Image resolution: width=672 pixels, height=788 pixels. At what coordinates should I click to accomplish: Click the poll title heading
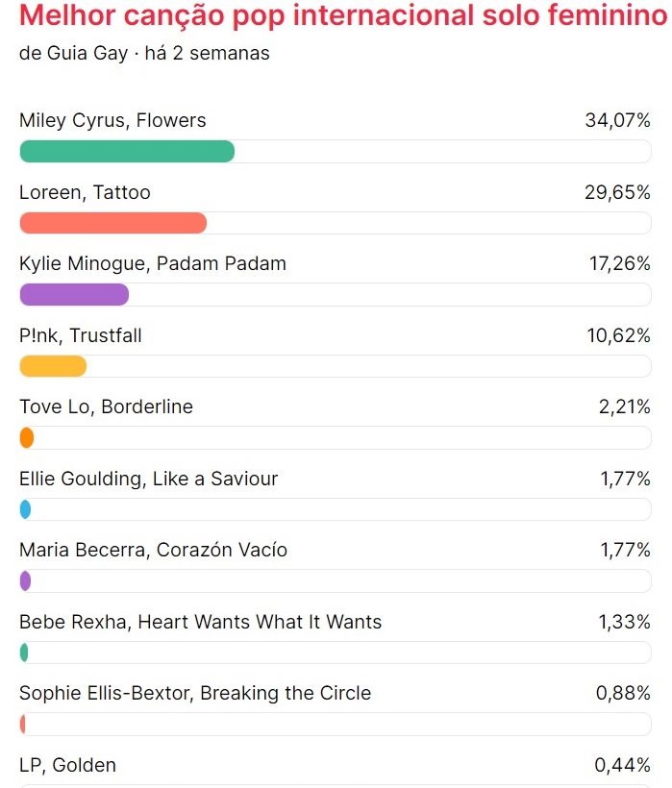[343, 15]
